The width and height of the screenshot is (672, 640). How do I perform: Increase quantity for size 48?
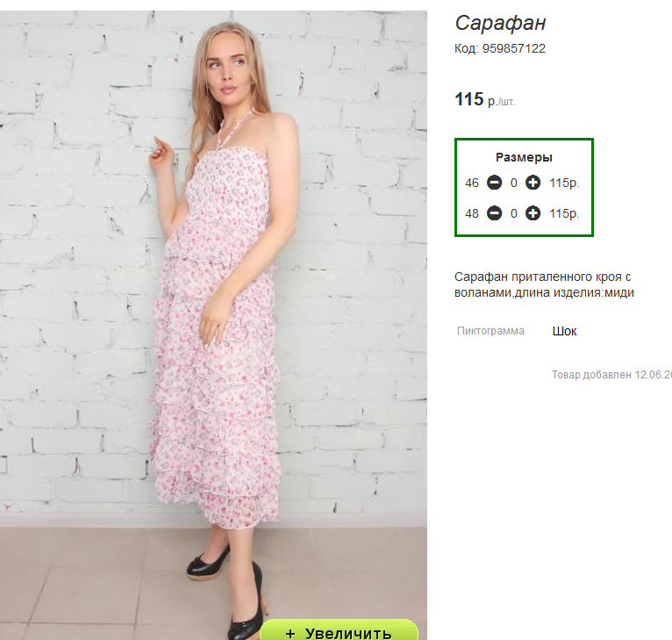(x=533, y=213)
